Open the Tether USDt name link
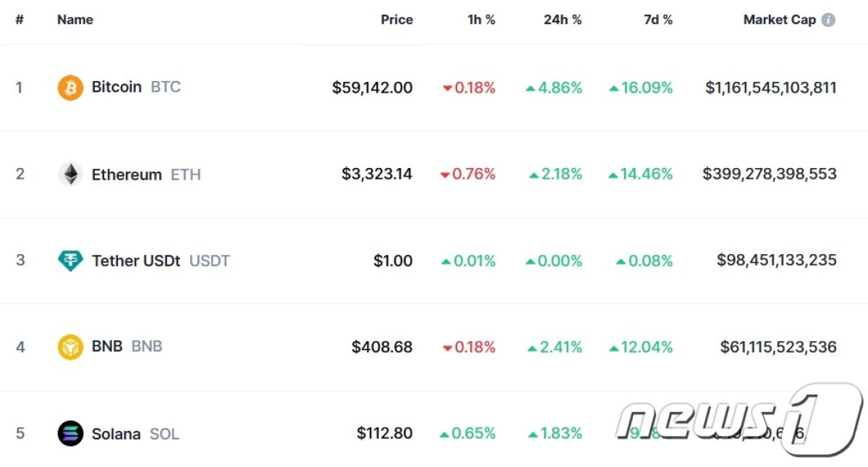 (136, 261)
